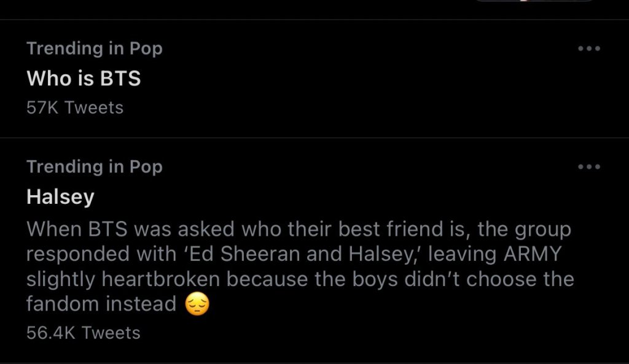The image size is (629, 364).
Task: Open more options for Who is BTS trend
Action: click(x=589, y=48)
